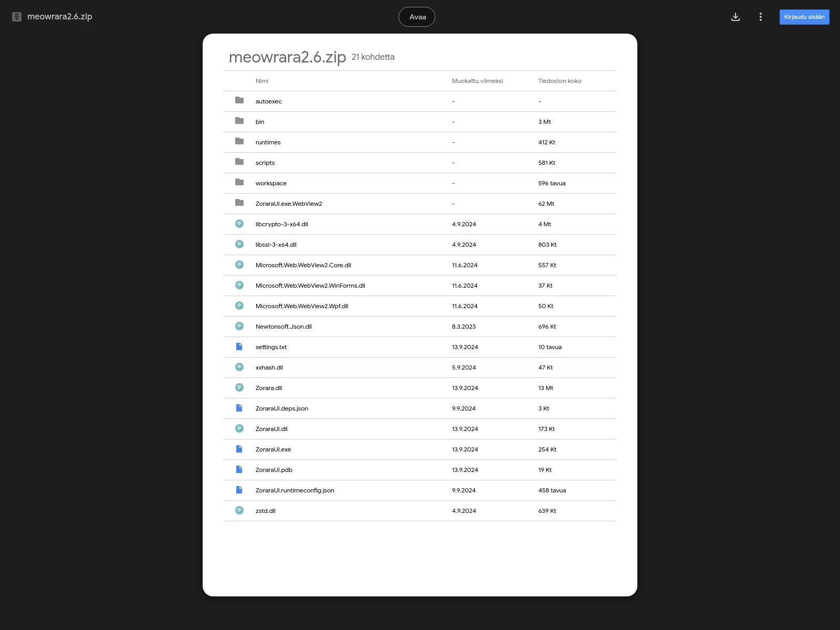Click the 5.9.2024 date for xxhash.dll
The width and height of the screenshot is (840, 630).
click(464, 367)
